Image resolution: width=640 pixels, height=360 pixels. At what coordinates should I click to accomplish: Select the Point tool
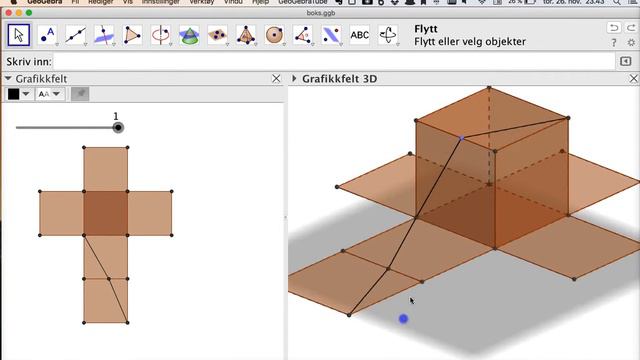click(x=47, y=35)
